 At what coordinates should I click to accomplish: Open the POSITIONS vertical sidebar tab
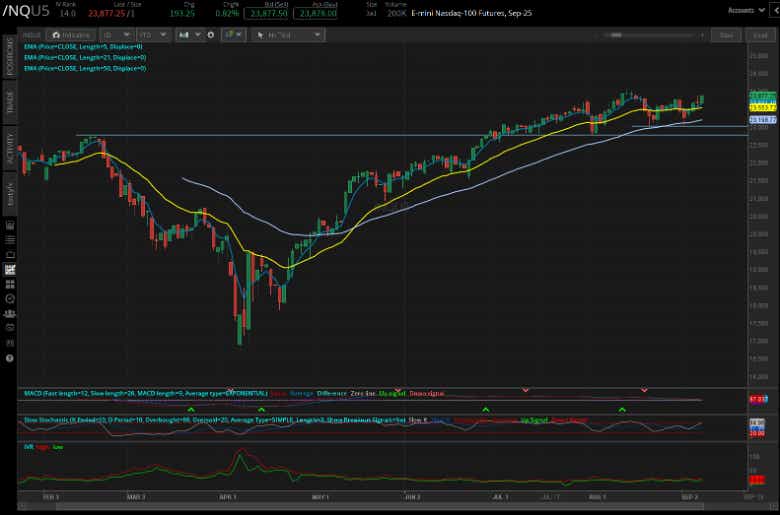pos(9,56)
